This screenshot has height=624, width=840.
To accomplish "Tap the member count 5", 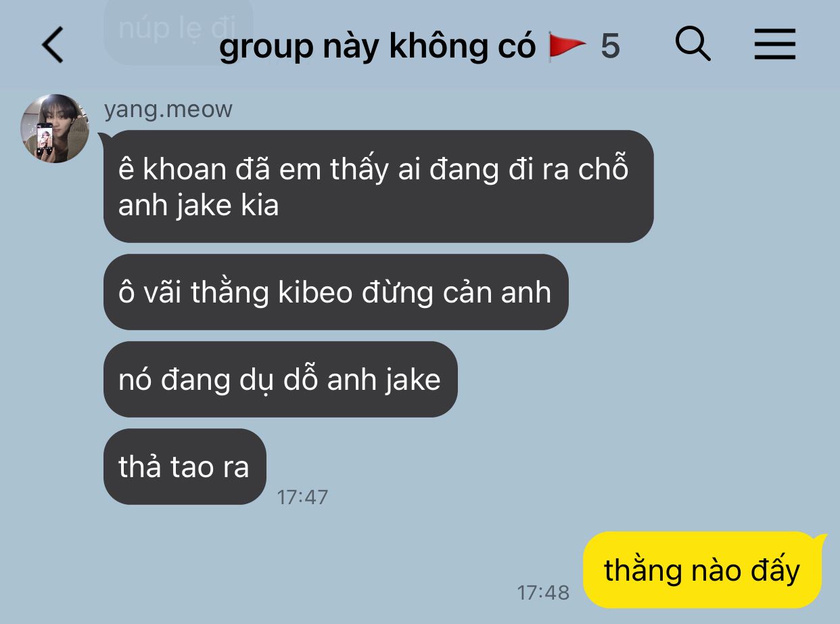I will (x=610, y=46).
